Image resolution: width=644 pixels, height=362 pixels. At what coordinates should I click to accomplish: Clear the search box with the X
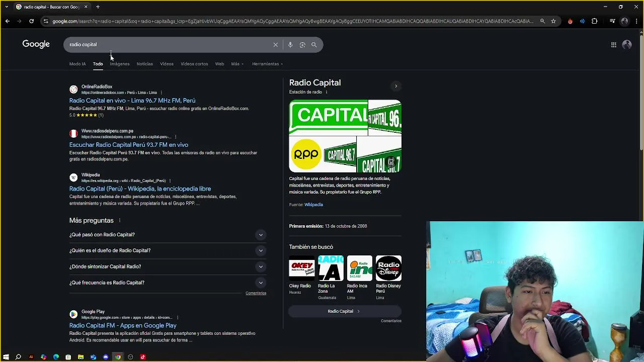pyautogui.click(x=276, y=45)
